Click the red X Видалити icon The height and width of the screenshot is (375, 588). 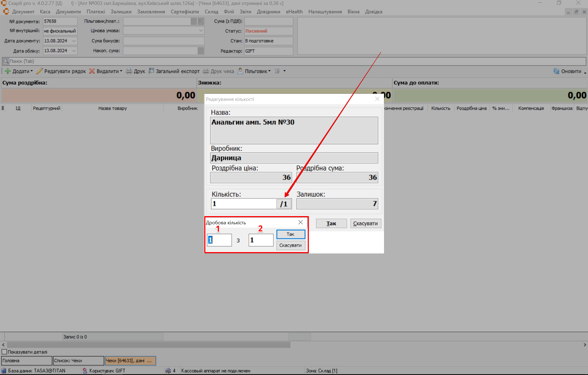(x=92, y=71)
